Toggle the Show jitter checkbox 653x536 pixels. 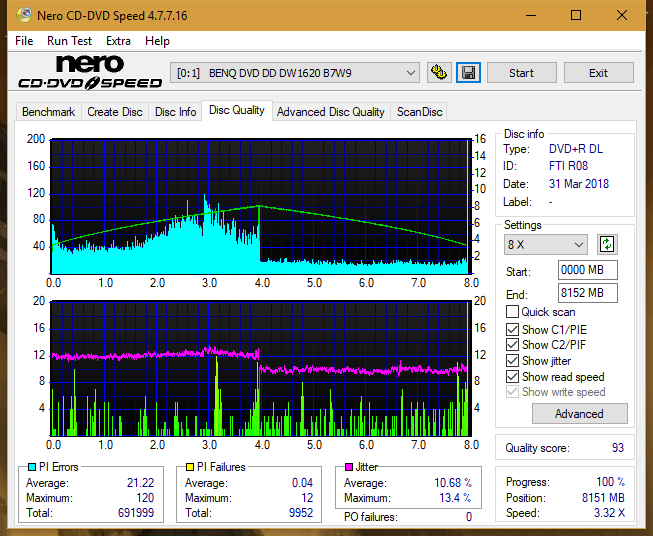pos(512,361)
